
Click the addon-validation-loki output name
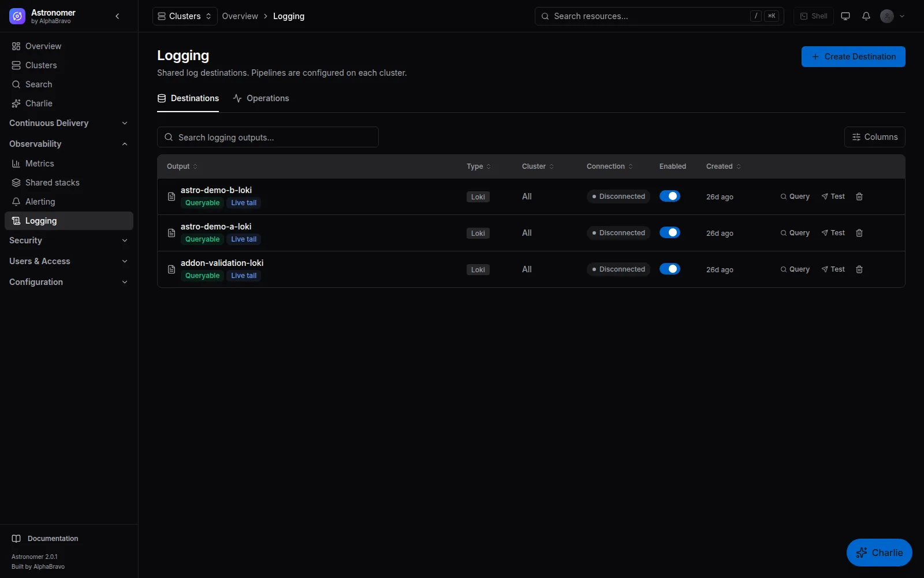222,263
